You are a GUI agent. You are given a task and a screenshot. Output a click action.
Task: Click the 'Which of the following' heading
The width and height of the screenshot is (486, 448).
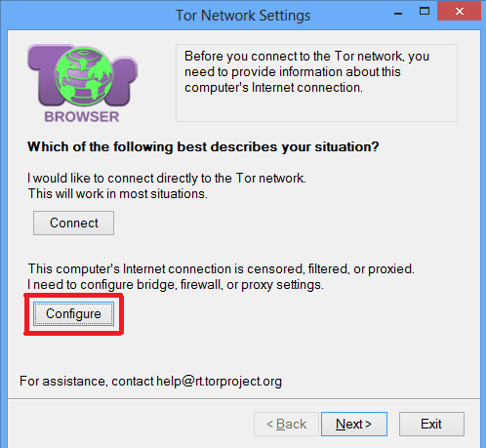[x=203, y=146]
